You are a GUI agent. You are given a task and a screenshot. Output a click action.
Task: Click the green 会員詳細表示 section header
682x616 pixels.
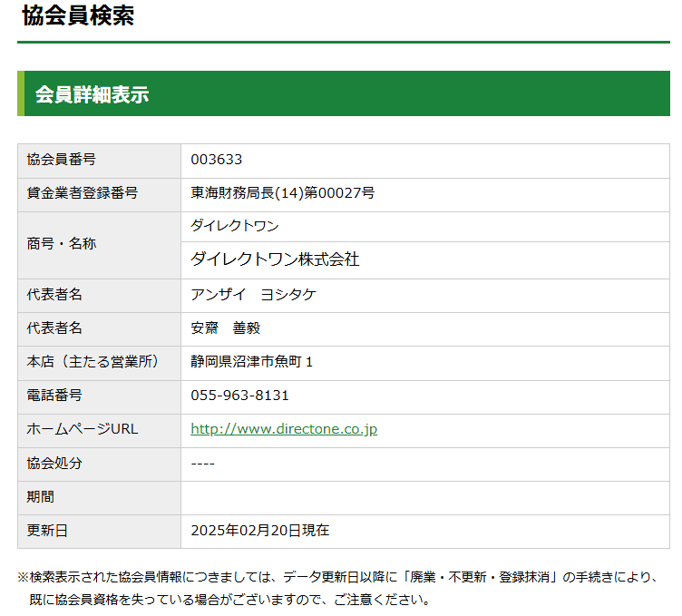(x=92, y=94)
